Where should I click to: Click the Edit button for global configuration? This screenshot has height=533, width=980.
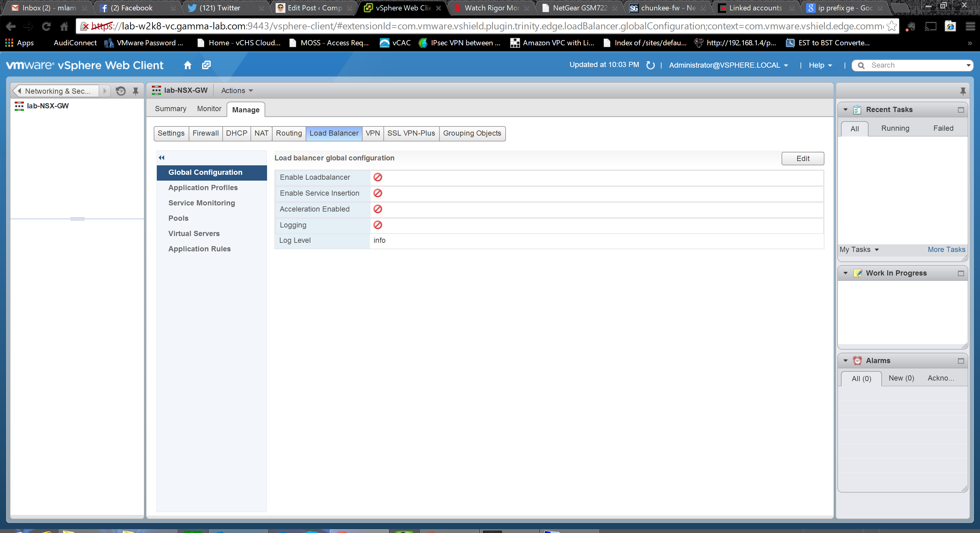coord(802,159)
